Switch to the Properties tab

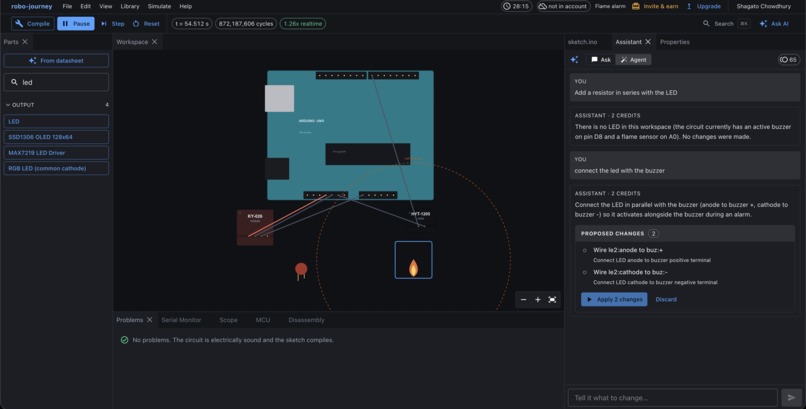[674, 42]
